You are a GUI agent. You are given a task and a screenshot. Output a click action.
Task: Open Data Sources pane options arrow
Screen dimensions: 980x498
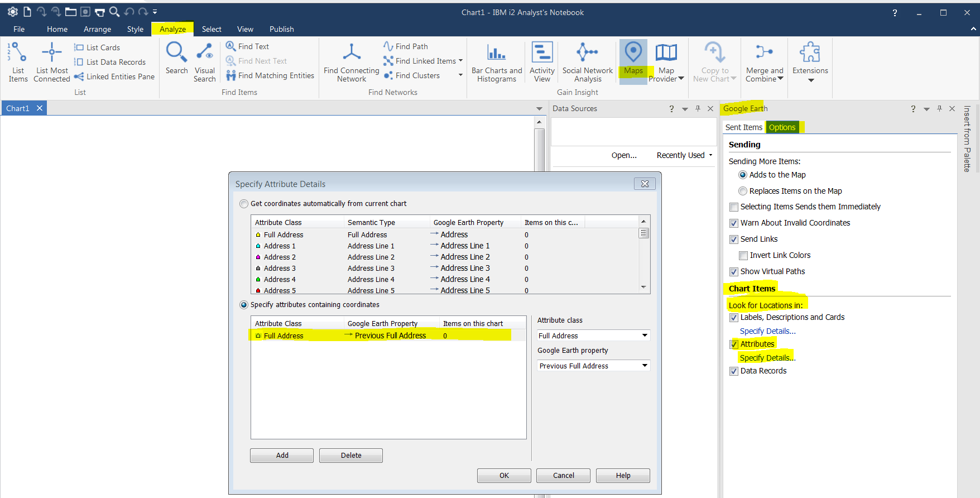685,109
